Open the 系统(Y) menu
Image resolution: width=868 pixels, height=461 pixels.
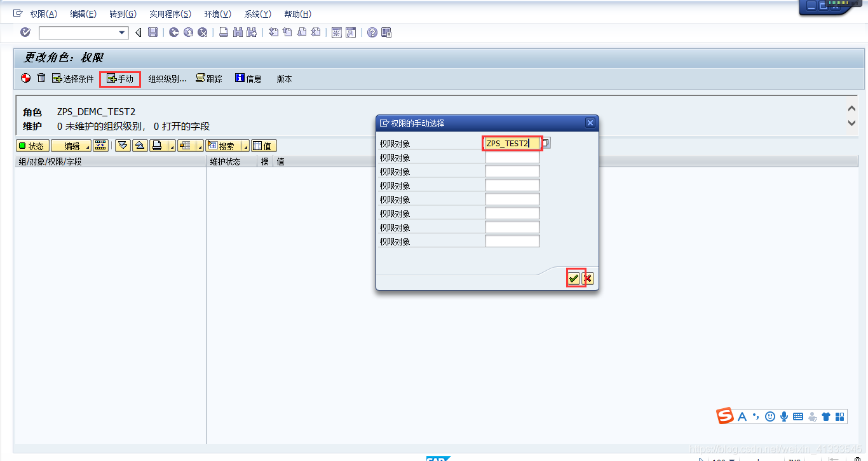[257, 14]
